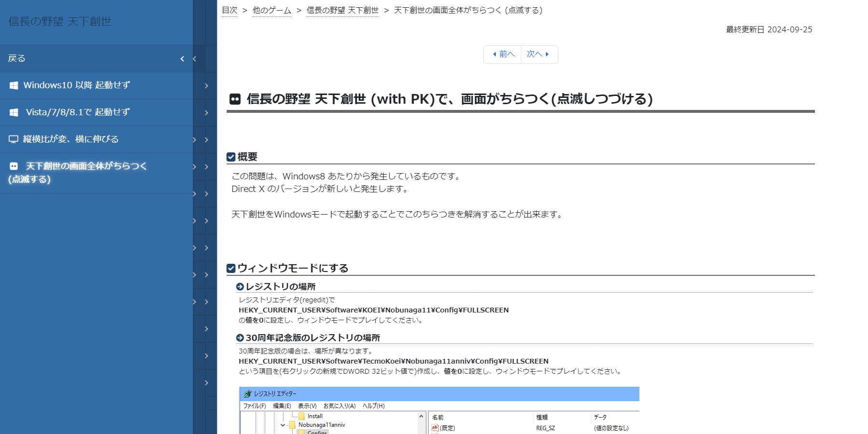Click the ウィンドウモードにする section heading
Image resolution: width=868 pixels, height=434 pixels.
pyautogui.click(x=293, y=268)
